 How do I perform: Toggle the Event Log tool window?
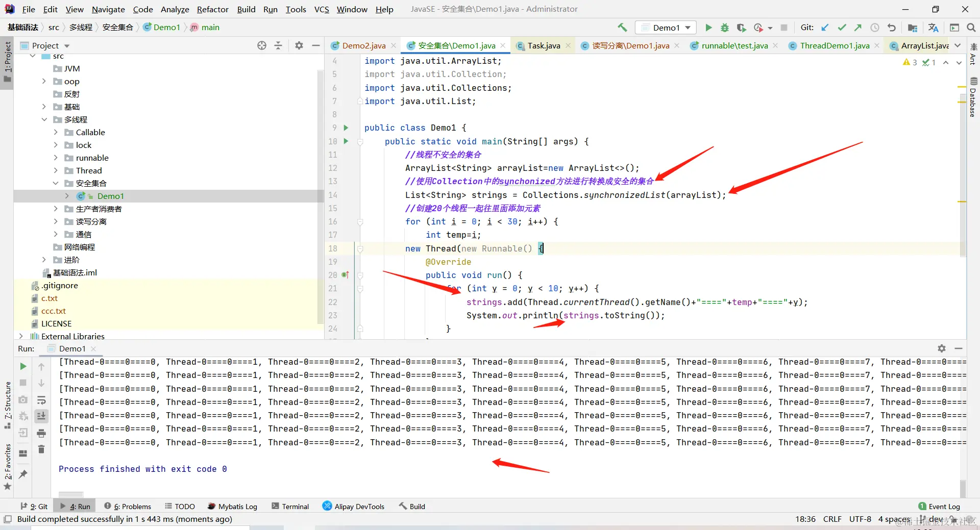coord(939,507)
